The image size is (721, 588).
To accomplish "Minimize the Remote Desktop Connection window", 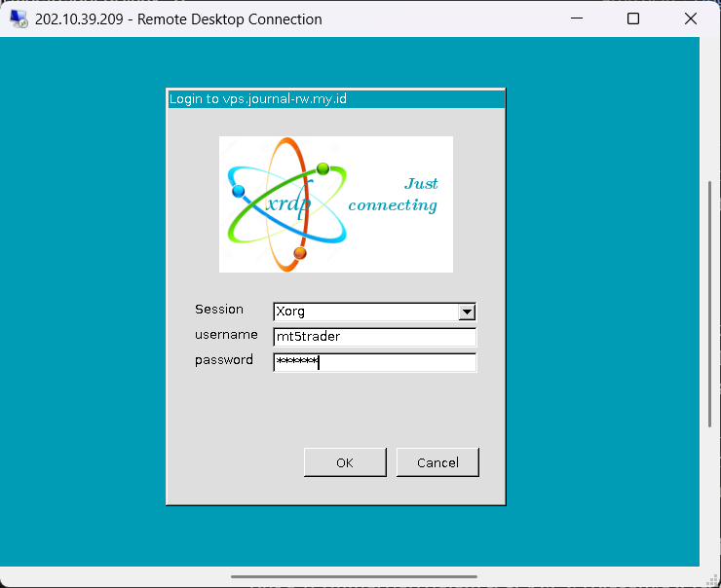I will tap(577, 18).
